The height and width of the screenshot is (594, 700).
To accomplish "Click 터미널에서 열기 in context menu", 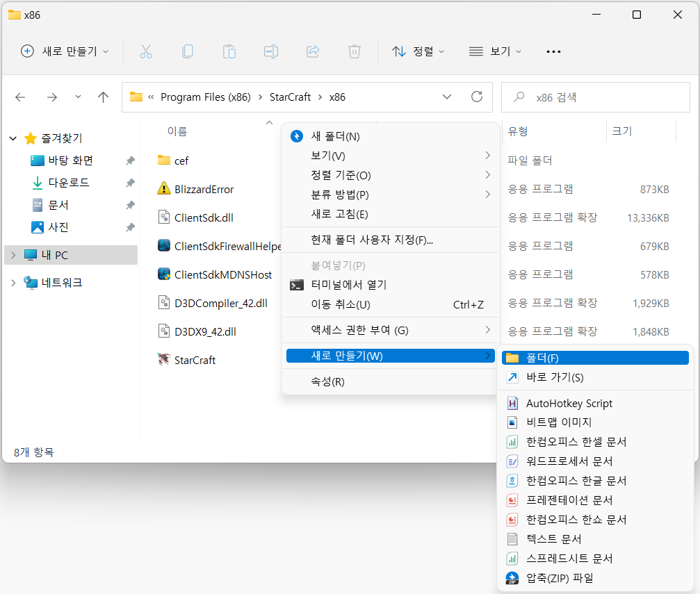I will coord(391,285).
